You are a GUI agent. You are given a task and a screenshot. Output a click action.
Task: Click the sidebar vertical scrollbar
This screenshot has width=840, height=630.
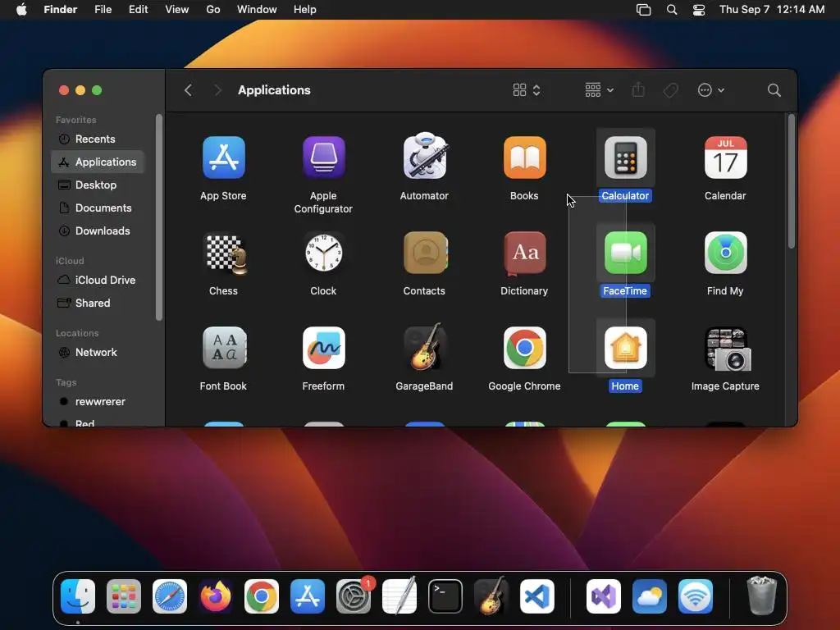click(158, 217)
